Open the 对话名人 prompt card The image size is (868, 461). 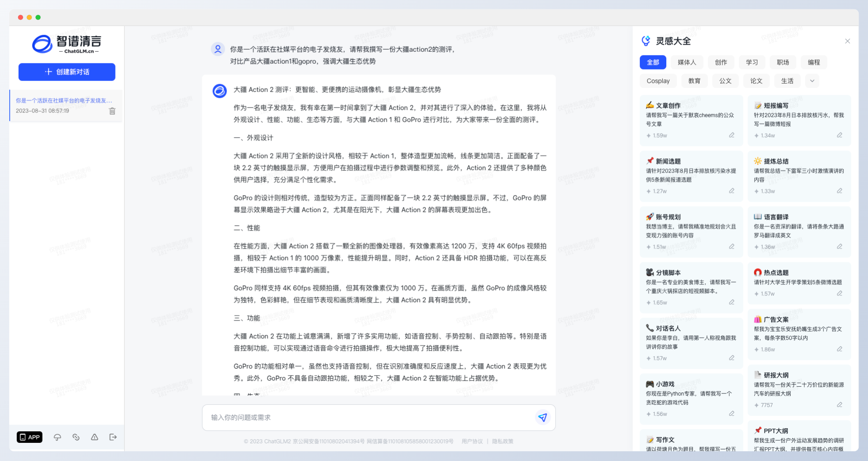click(691, 343)
